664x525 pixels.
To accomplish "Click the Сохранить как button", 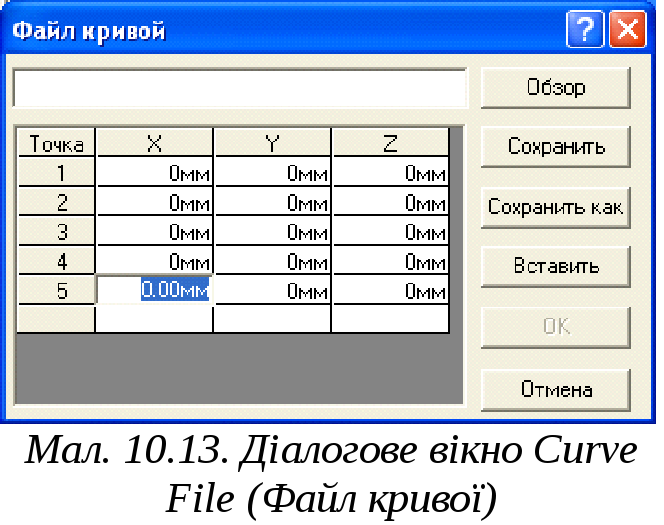I will pyautogui.click(x=556, y=207).
